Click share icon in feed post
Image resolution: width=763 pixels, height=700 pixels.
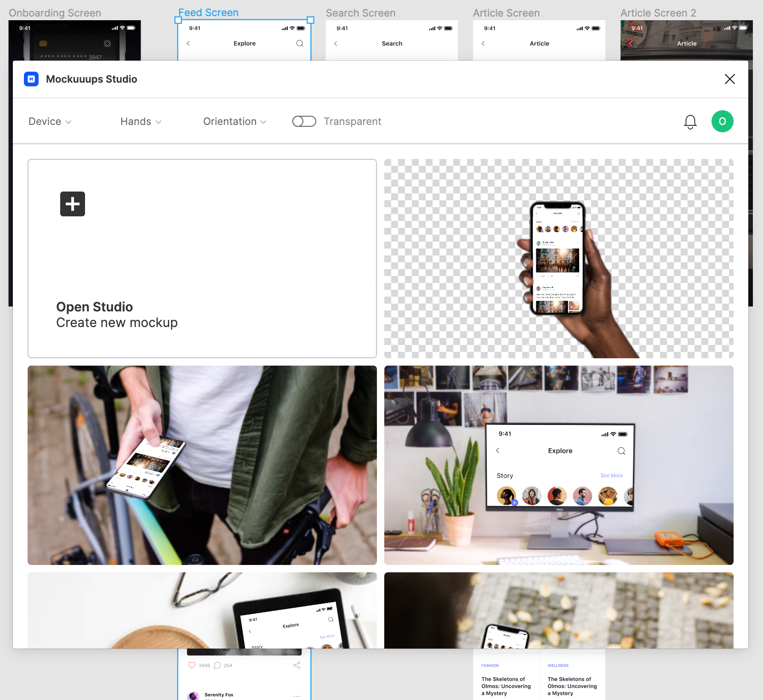pyautogui.click(x=297, y=665)
